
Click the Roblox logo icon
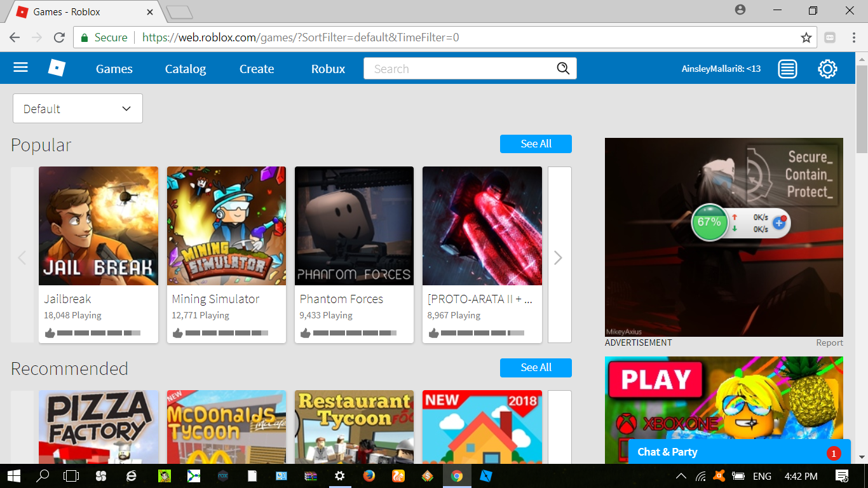[x=57, y=68]
